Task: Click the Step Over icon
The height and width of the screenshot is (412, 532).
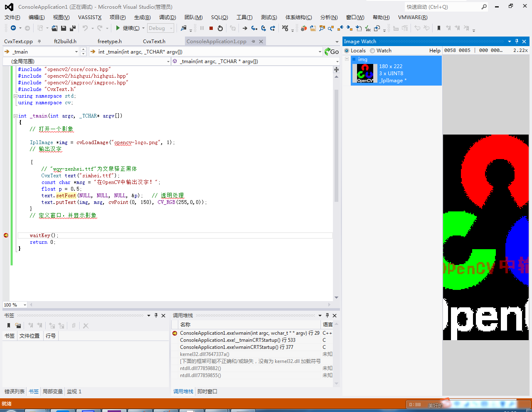Action: click(264, 28)
